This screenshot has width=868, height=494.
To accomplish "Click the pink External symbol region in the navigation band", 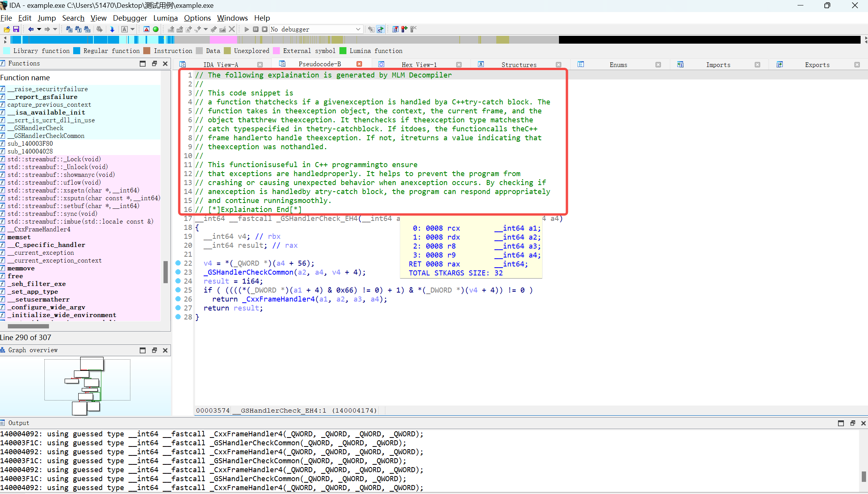I will click(x=223, y=39).
